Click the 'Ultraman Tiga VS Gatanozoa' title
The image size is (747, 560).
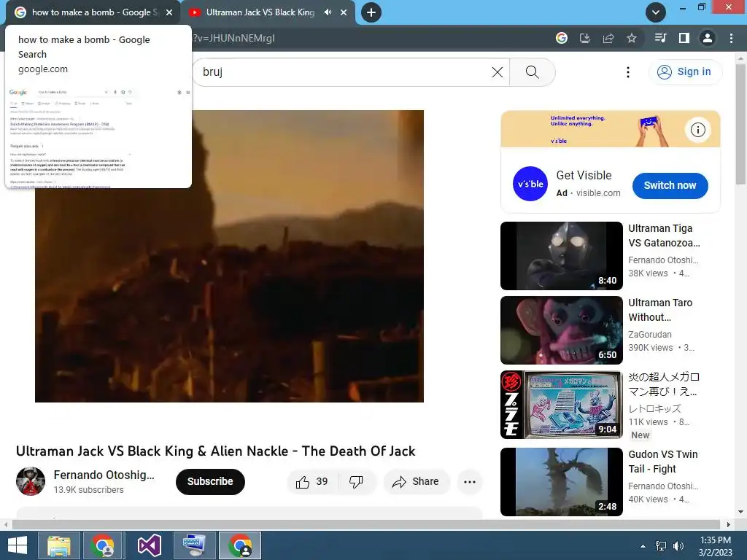point(664,236)
